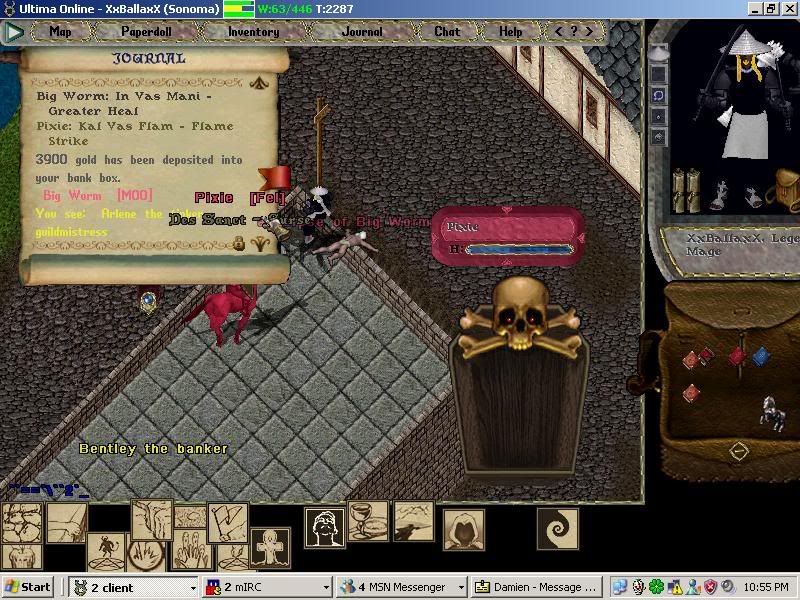The image size is (800, 600).
Task: Click the stone wall spell icon
Action: 22,523
